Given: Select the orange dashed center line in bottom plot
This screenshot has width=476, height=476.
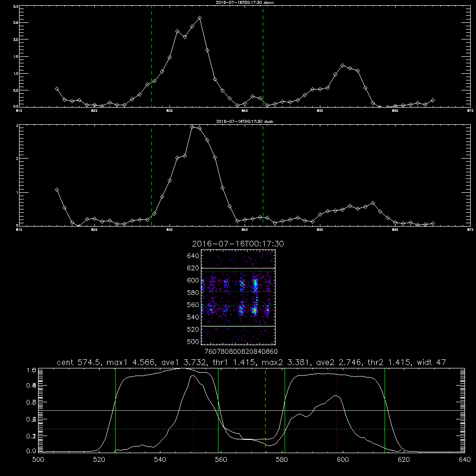Looking at the screenshot, I should pos(265,410).
